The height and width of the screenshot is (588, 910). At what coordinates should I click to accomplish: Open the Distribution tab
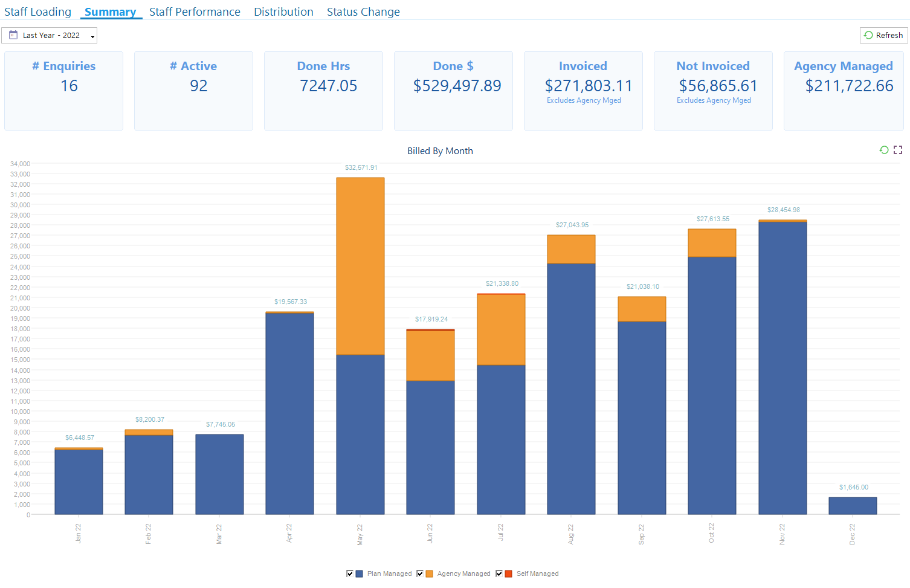(283, 11)
